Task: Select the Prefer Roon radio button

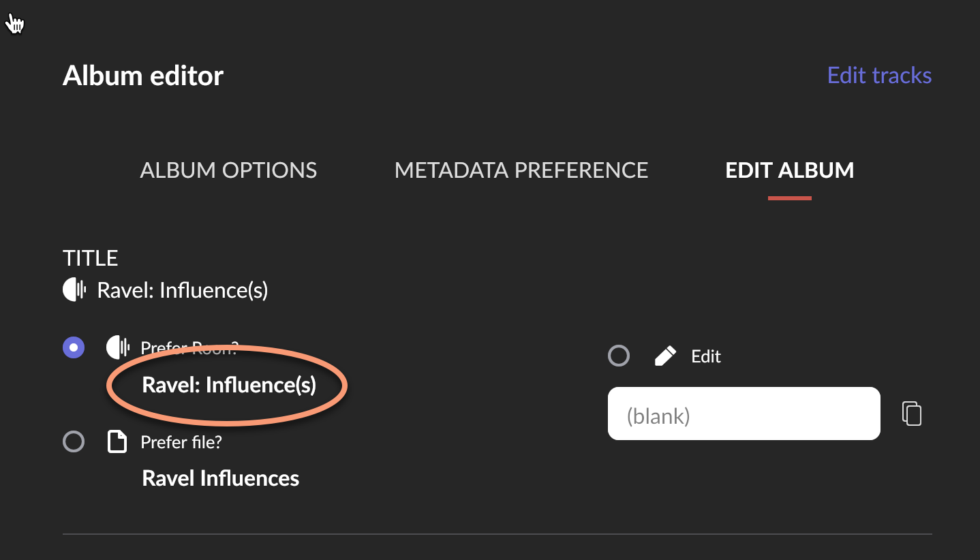Action: [x=74, y=348]
